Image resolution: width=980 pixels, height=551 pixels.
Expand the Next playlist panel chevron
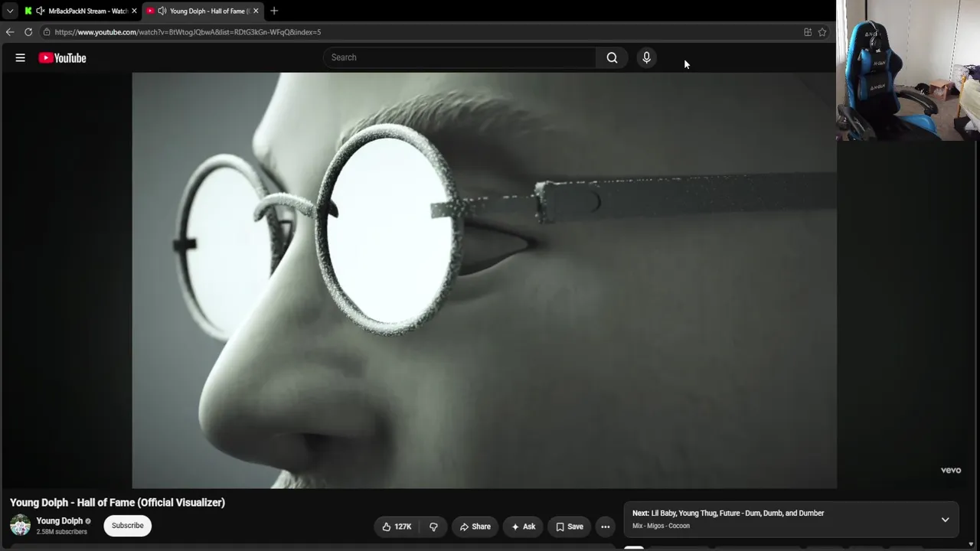[945, 520]
